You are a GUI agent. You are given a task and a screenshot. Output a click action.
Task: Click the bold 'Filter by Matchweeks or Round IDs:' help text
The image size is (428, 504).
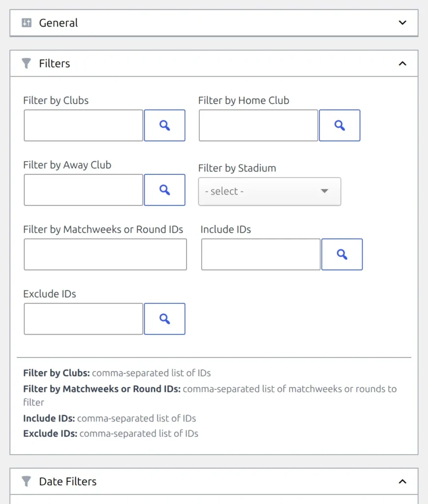pyautogui.click(x=102, y=389)
